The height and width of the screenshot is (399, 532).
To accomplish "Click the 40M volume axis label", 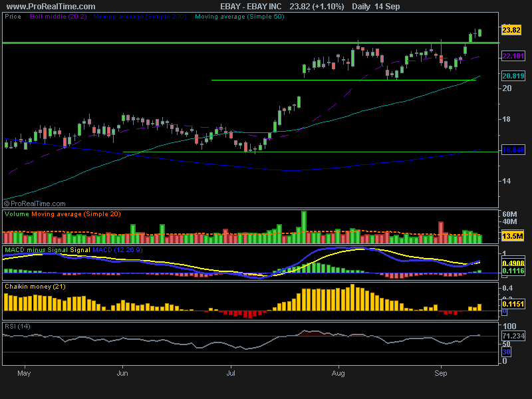I will [x=509, y=221].
